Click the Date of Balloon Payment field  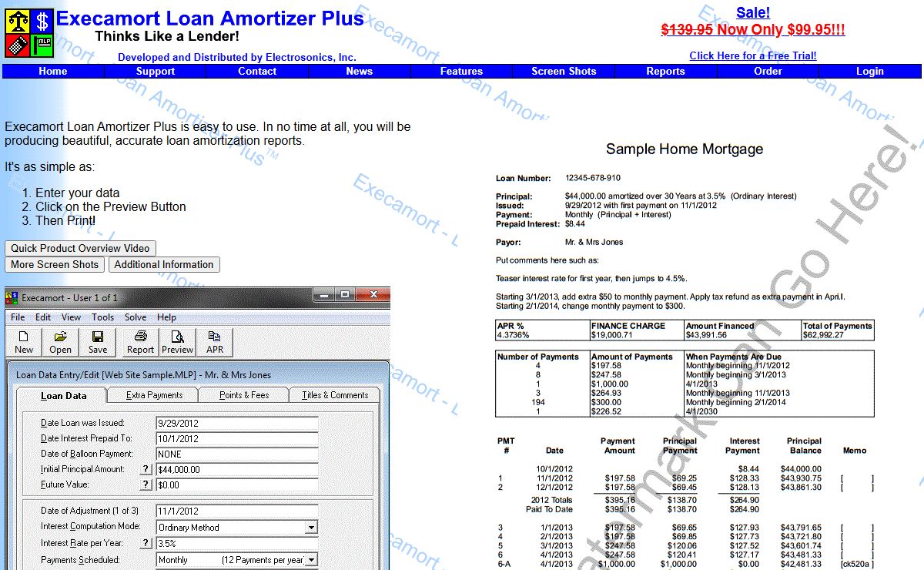point(236,454)
